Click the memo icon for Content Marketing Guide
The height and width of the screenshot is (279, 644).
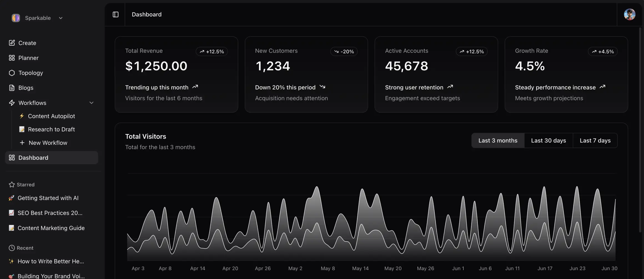11,228
